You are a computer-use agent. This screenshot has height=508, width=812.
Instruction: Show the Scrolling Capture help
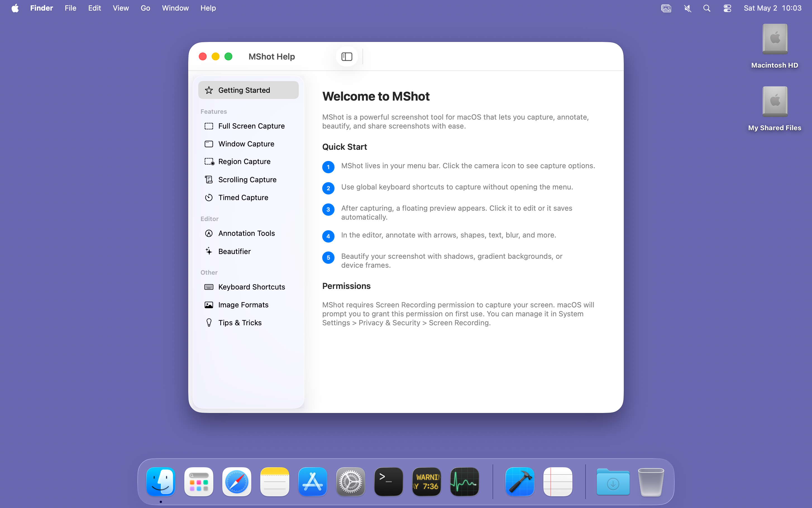pyautogui.click(x=249, y=180)
